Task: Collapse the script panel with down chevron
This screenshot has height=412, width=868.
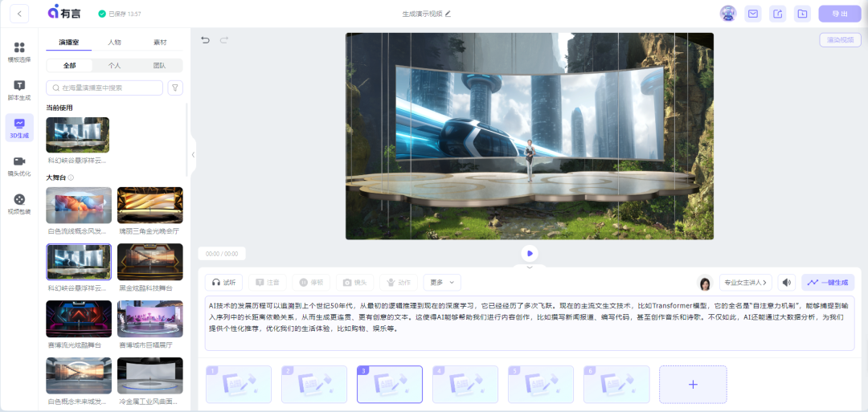Action: click(530, 267)
